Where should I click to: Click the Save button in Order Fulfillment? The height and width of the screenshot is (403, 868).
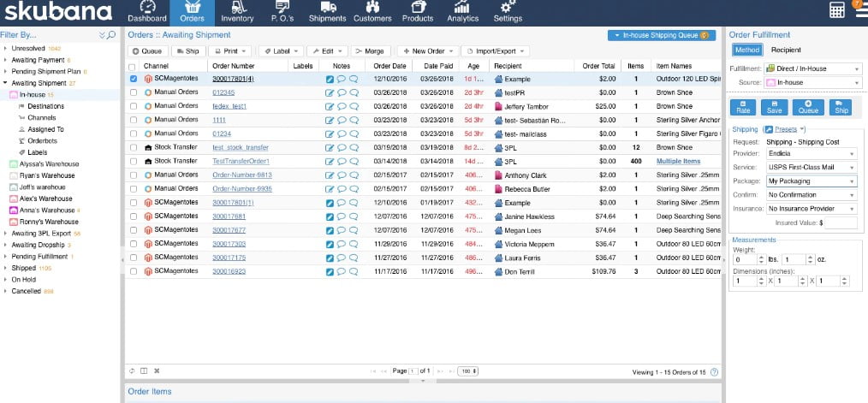[774, 108]
